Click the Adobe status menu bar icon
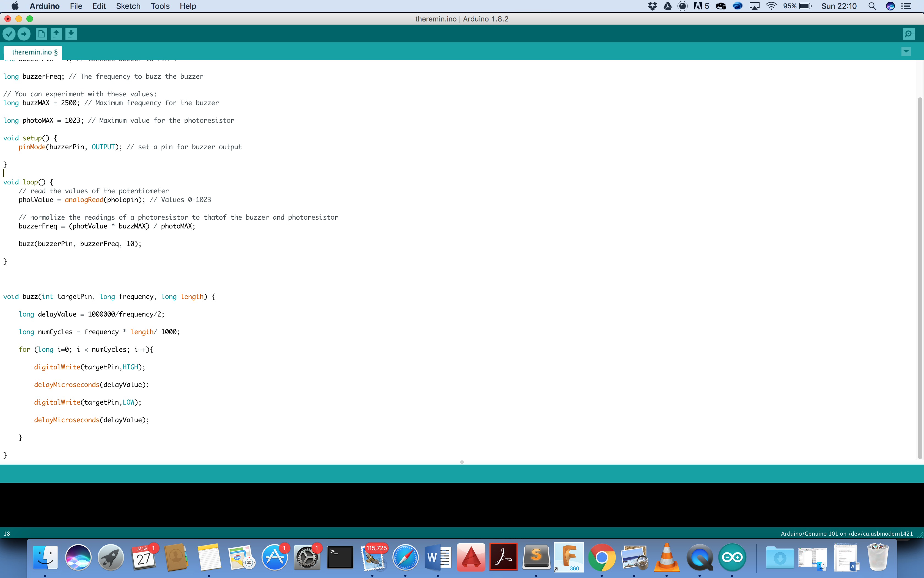 [701, 6]
